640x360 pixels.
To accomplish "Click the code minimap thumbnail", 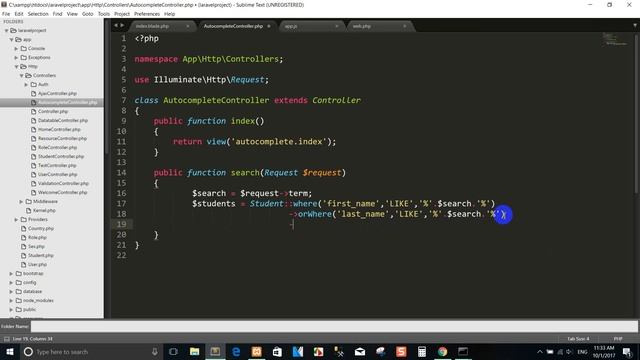I will click(x=615, y=39).
